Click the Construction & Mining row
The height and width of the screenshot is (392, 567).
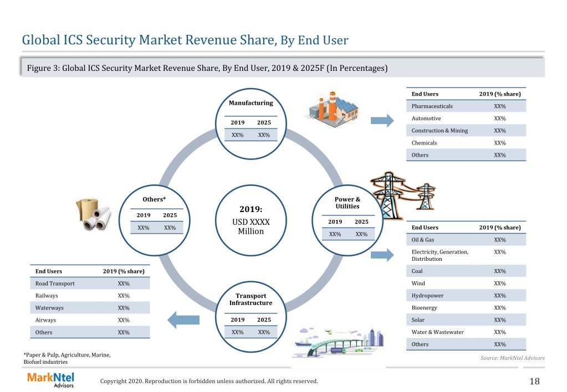coord(466,131)
